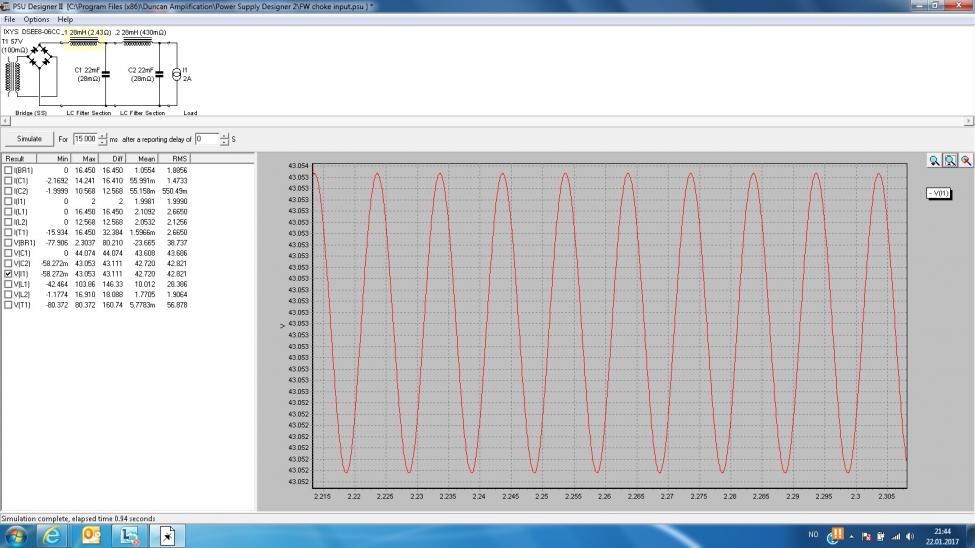The width and height of the screenshot is (975, 548).
Task: Uncheck the V(I1) result checkbox
Action: point(8,274)
